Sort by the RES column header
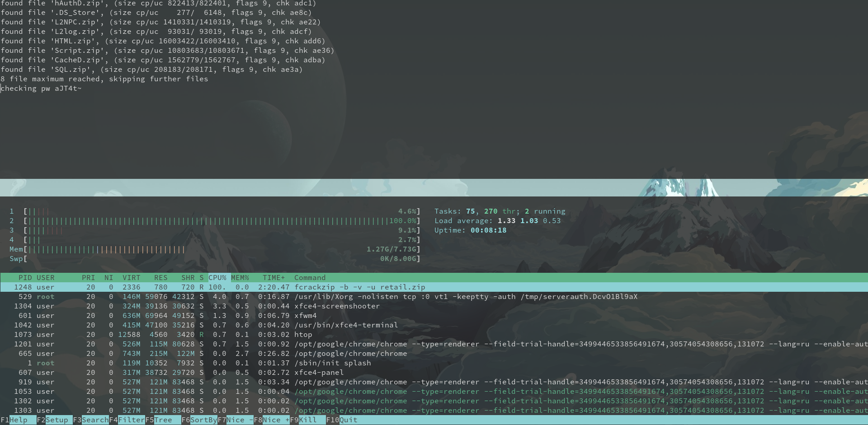The image size is (868, 425). pyautogui.click(x=161, y=278)
